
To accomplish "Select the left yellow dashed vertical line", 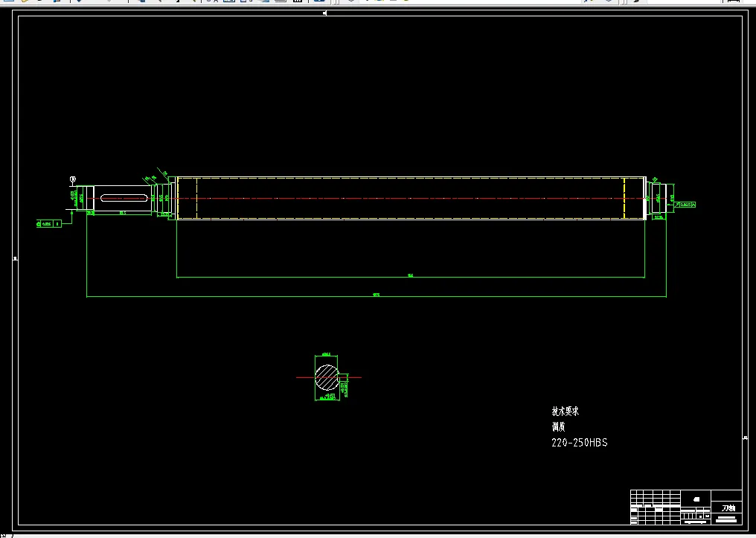I will [x=196, y=198].
